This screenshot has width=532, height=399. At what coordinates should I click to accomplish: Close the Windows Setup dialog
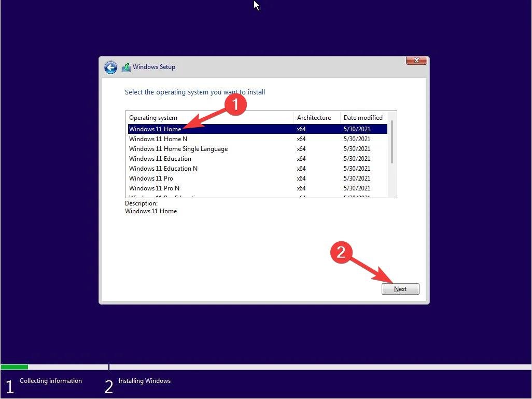point(416,60)
